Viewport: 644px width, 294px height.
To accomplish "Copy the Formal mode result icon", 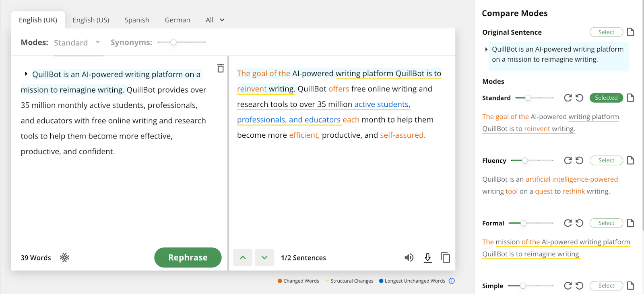I will point(631,223).
